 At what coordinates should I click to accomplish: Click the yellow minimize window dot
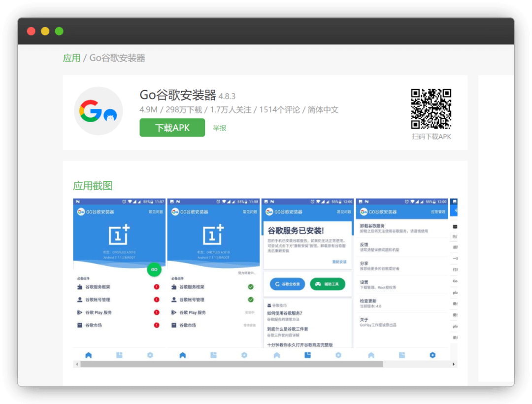(x=45, y=31)
